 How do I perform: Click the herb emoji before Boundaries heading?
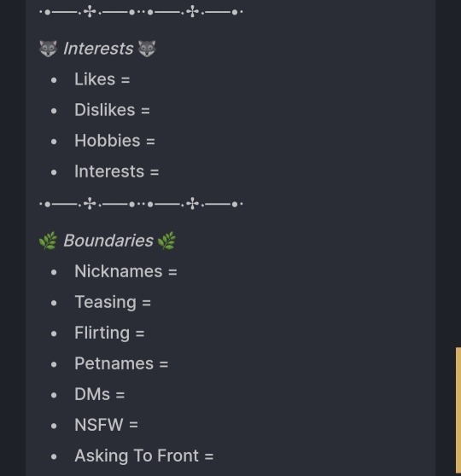pos(48,241)
